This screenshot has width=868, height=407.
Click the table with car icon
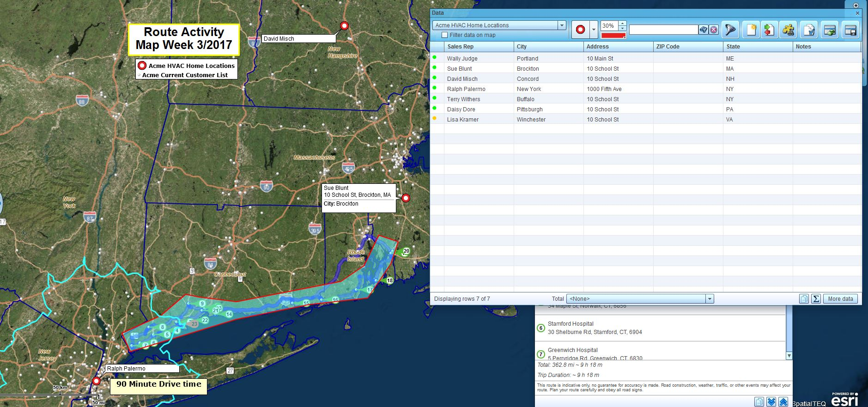830,30
